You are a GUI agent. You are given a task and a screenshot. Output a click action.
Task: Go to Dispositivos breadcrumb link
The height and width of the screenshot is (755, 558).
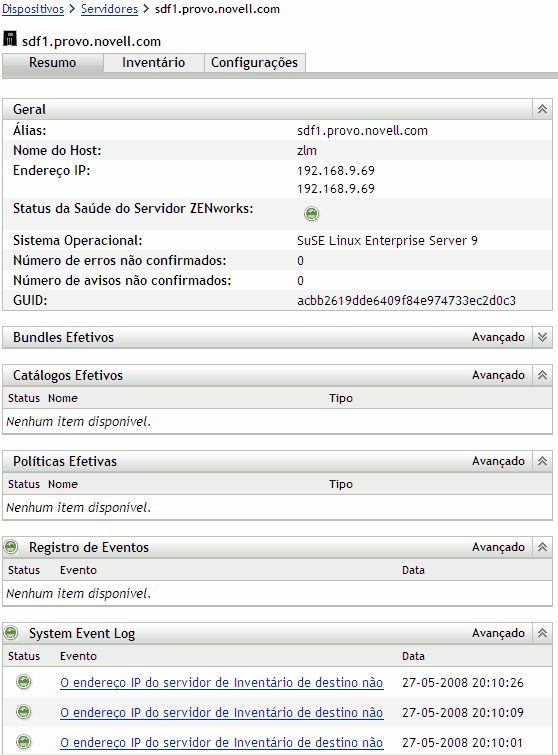tap(33, 9)
